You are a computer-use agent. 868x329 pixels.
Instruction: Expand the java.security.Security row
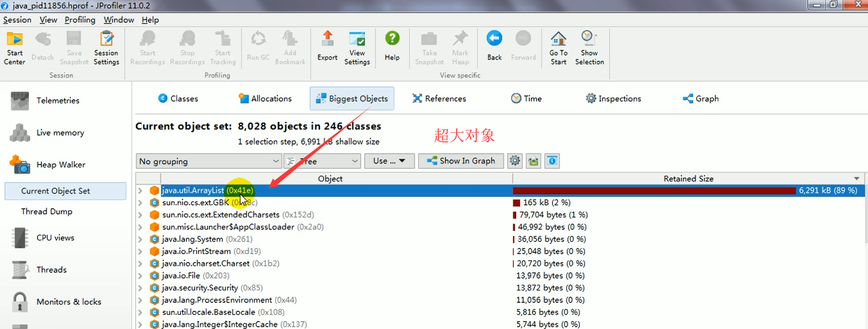[140, 288]
